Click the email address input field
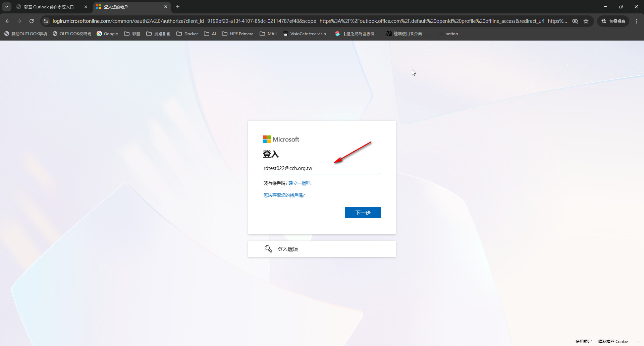 click(x=321, y=168)
